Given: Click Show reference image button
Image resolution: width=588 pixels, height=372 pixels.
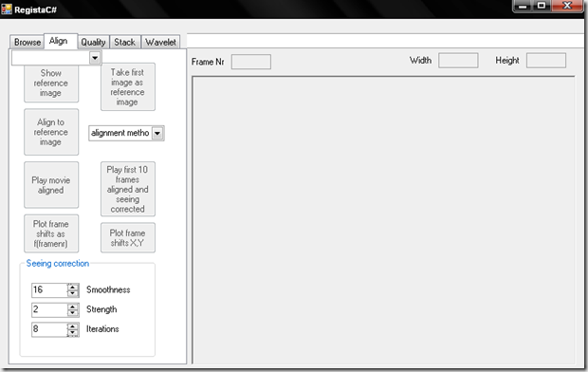Looking at the screenshot, I should coord(51,83).
